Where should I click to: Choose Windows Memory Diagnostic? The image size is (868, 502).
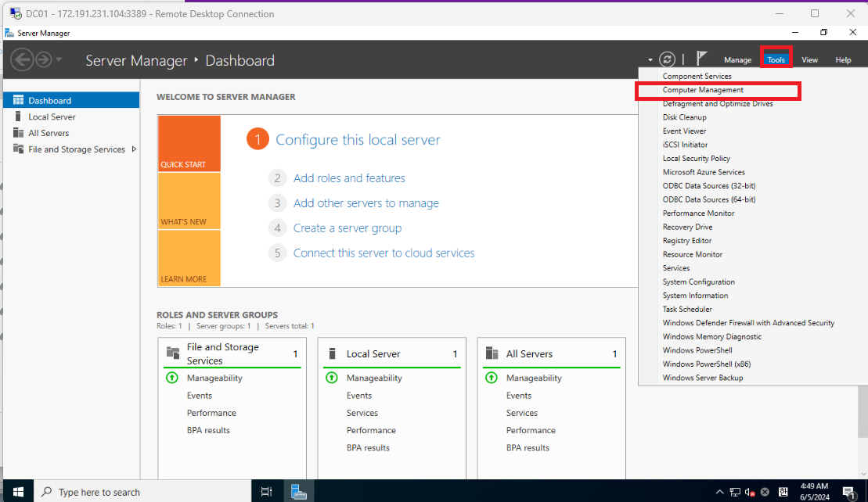click(712, 337)
